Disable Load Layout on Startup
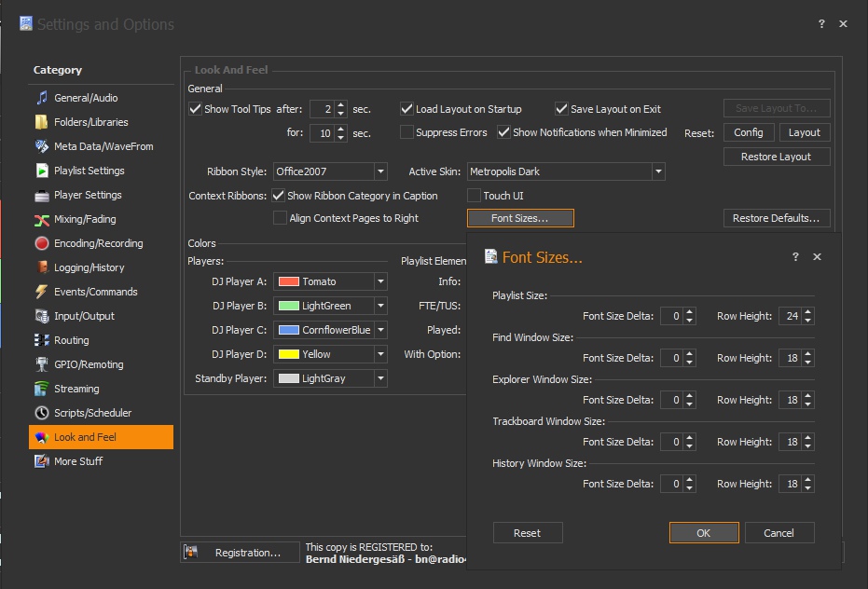 point(407,109)
